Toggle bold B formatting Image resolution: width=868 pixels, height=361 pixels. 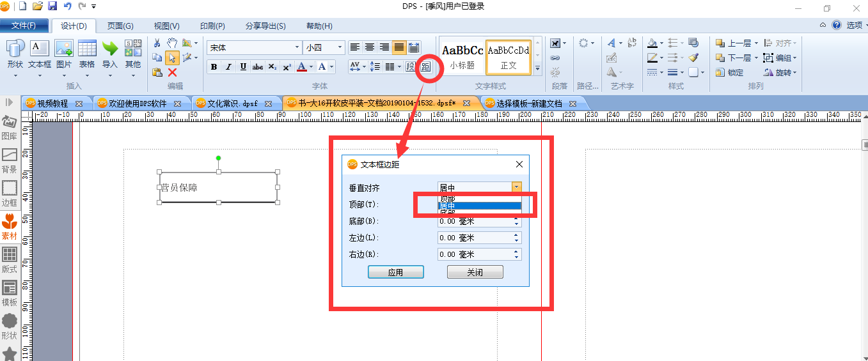coord(214,66)
